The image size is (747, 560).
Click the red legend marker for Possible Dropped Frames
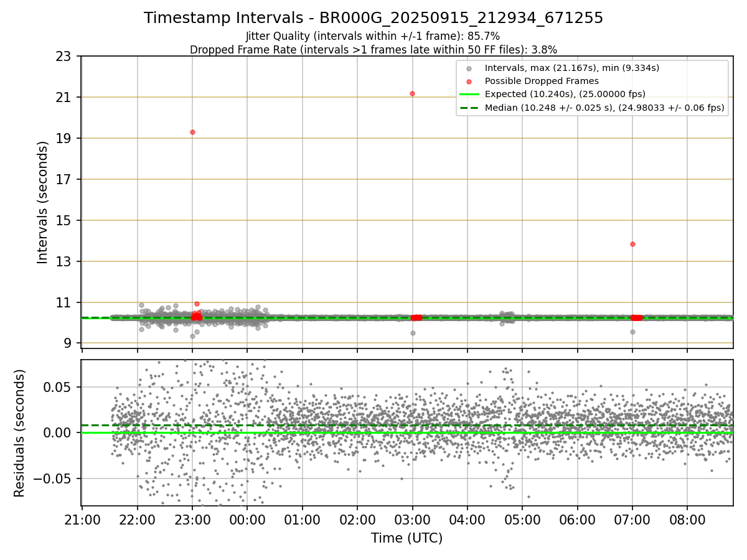click(x=469, y=82)
